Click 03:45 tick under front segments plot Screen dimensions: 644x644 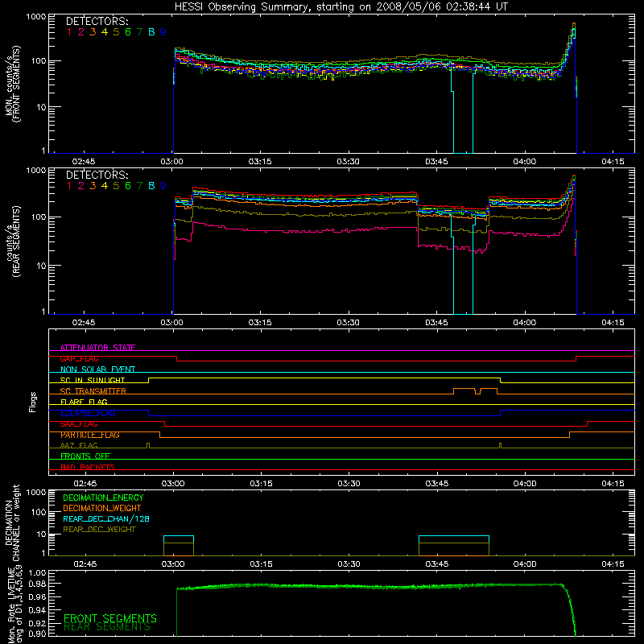click(436, 162)
